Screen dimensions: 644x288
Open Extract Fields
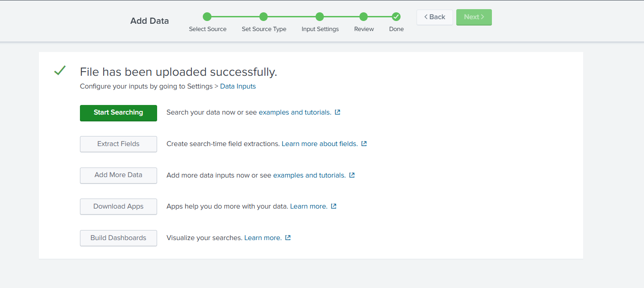[x=118, y=144]
